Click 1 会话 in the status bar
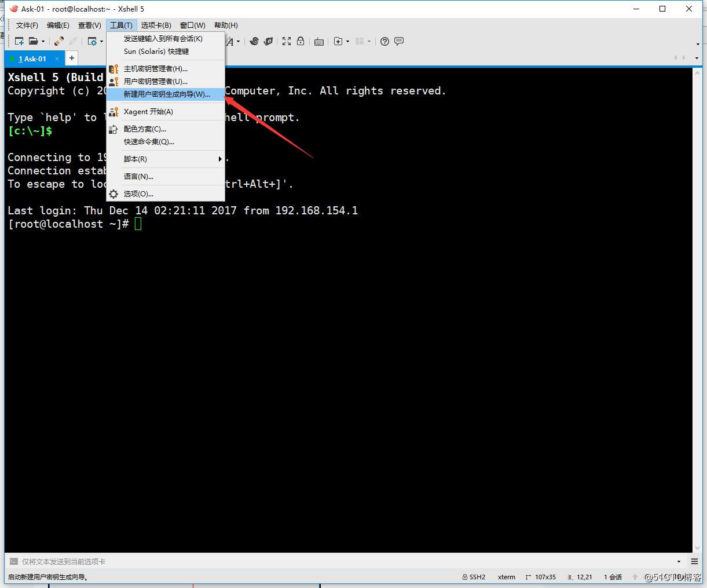The image size is (707, 588). tap(613, 577)
